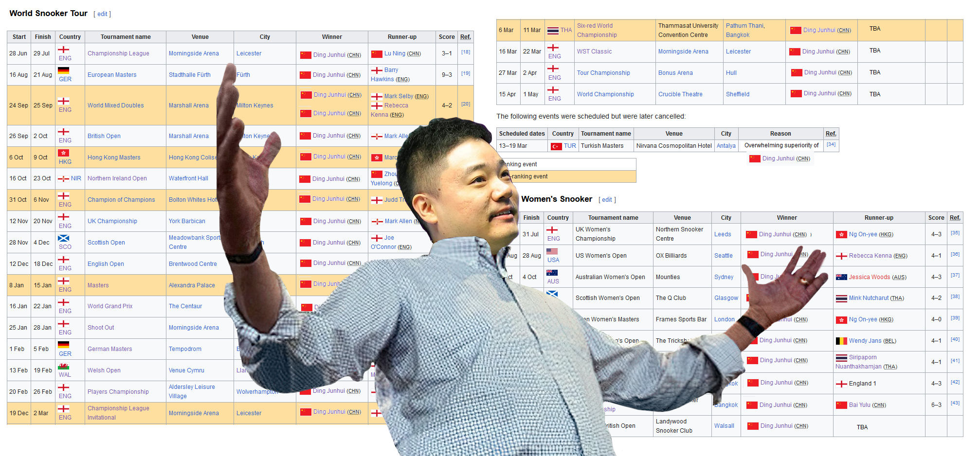Open reference 43 in Bai Yulu row
The image size is (980, 456).
tap(955, 403)
